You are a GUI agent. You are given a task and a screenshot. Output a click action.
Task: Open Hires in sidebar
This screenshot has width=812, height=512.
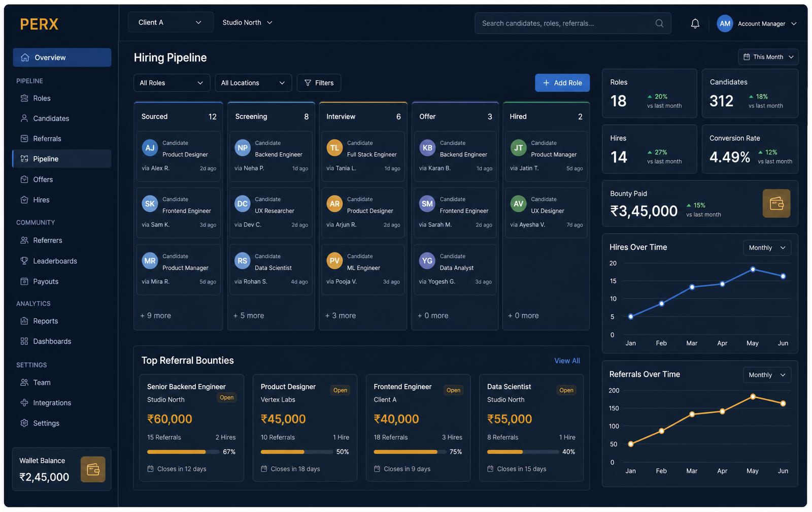point(62,200)
